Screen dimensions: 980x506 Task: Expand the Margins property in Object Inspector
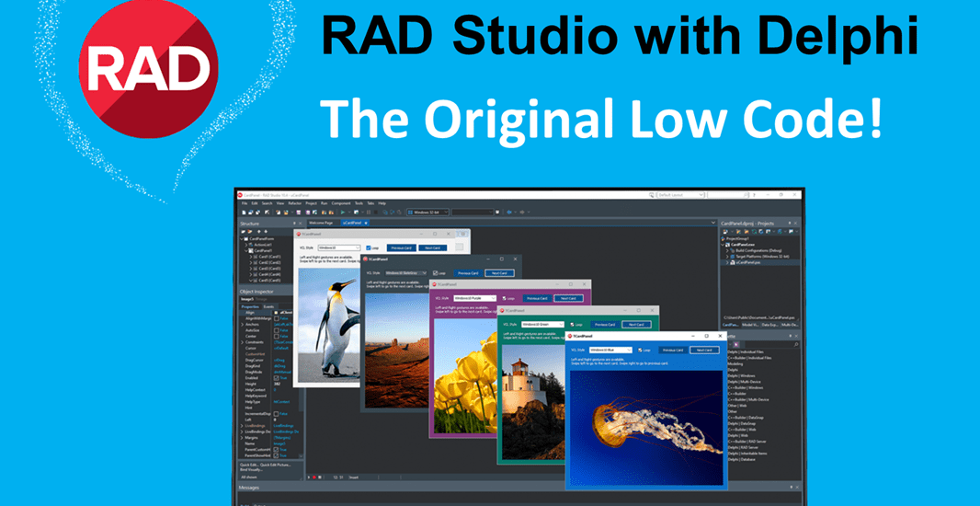tap(242, 438)
